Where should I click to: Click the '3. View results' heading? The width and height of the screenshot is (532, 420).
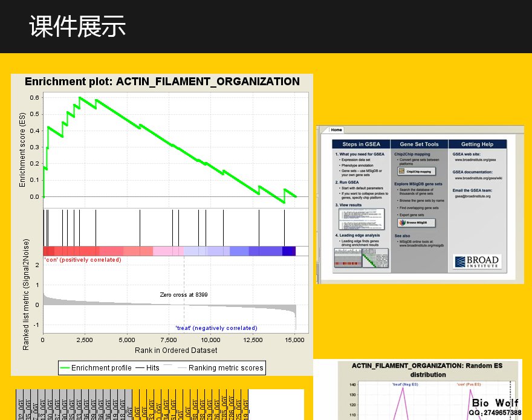point(348,205)
